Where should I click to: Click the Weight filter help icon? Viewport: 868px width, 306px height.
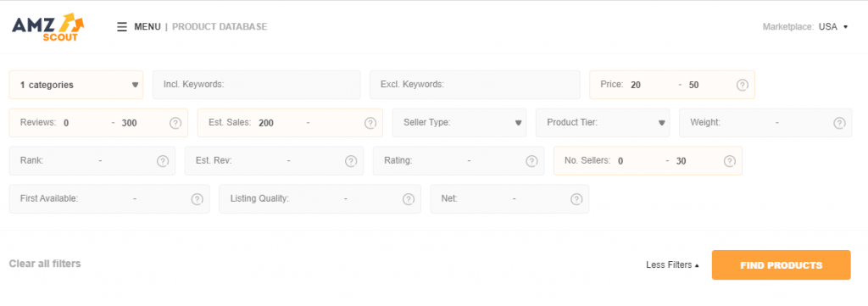point(840,123)
